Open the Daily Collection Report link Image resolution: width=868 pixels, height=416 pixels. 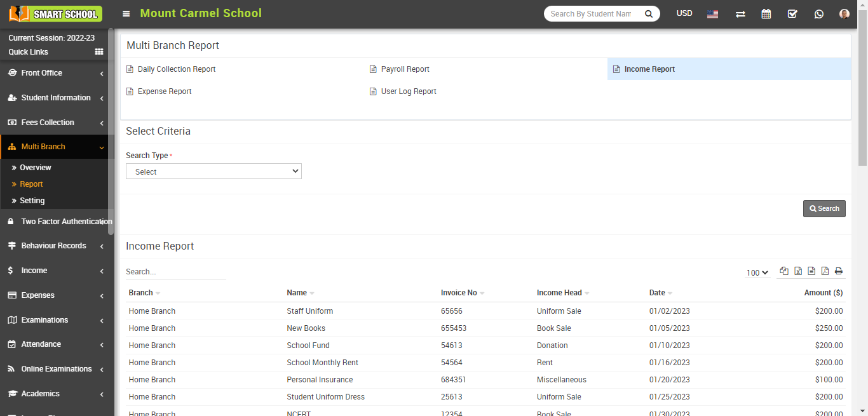point(177,69)
